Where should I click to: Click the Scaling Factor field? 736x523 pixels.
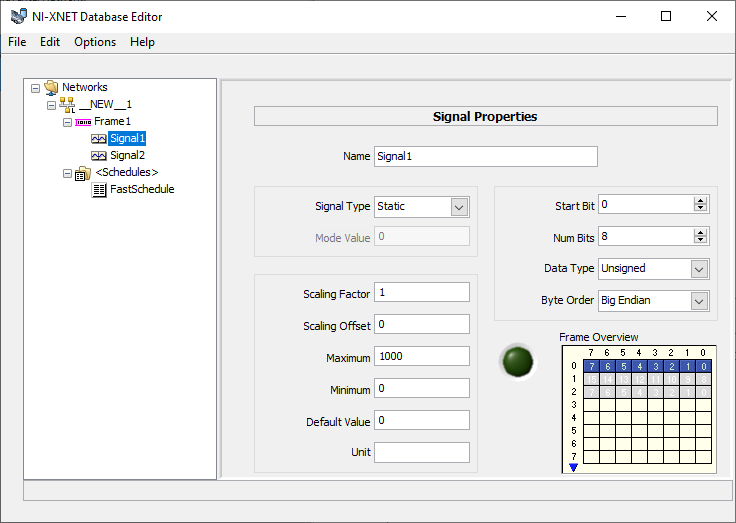point(422,292)
